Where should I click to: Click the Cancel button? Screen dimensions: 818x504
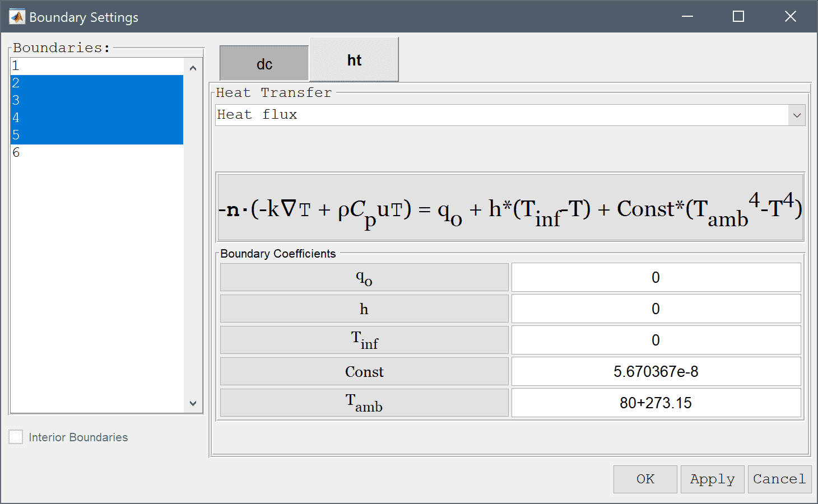pos(780,479)
